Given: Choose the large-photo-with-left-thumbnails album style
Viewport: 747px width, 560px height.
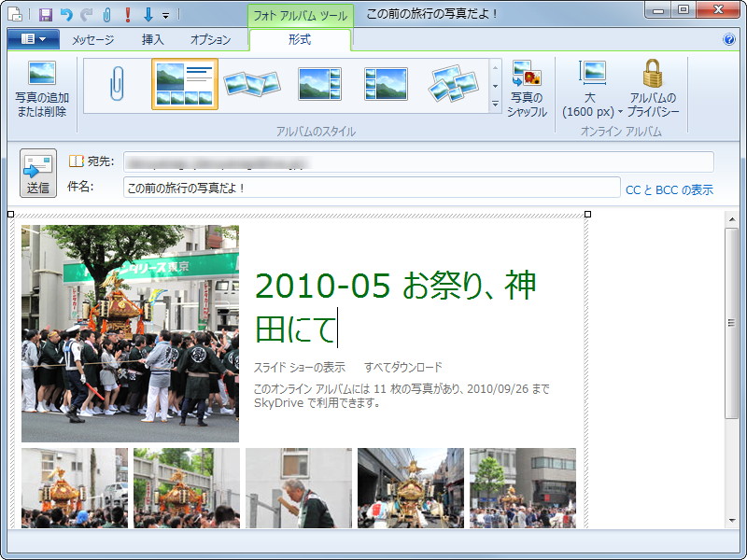Looking at the screenshot, I should tap(386, 84).
